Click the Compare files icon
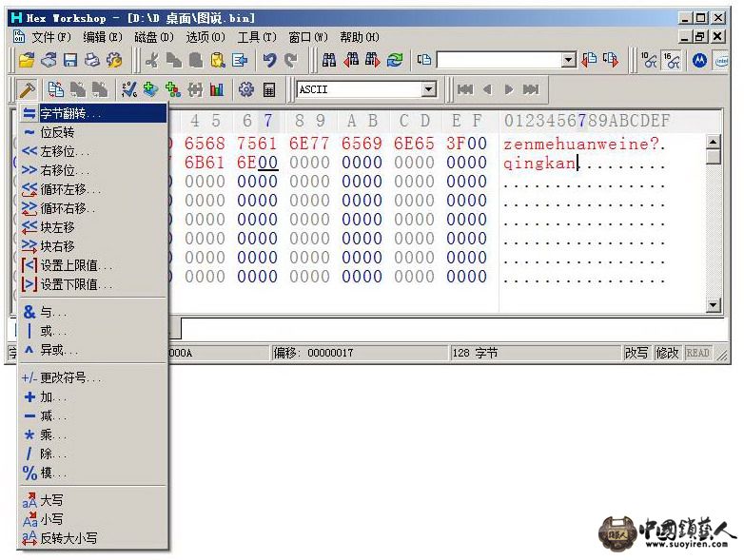744x560 pixels. tap(56, 89)
